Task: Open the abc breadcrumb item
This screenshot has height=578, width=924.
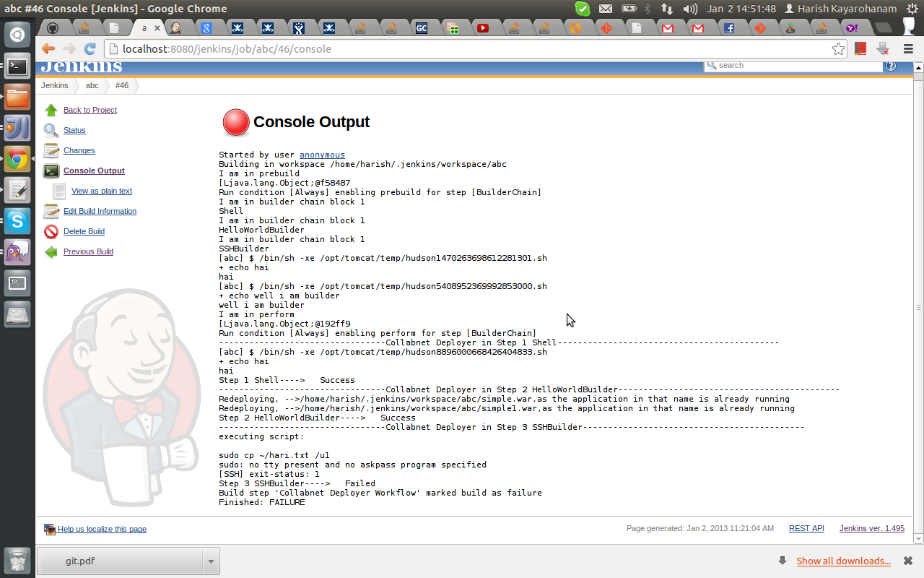Action: point(92,85)
